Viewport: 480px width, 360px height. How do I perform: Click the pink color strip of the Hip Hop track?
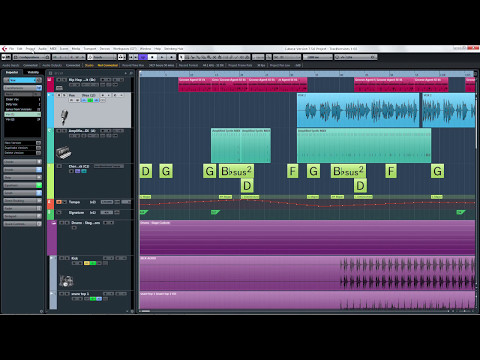(x=50, y=85)
